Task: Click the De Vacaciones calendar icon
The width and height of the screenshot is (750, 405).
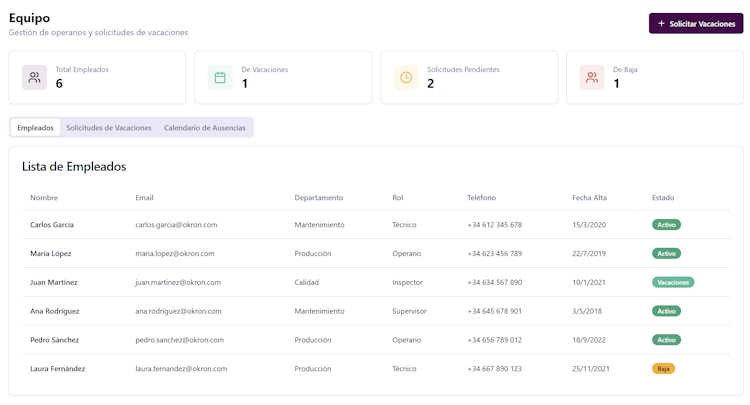Action: [x=220, y=77]
